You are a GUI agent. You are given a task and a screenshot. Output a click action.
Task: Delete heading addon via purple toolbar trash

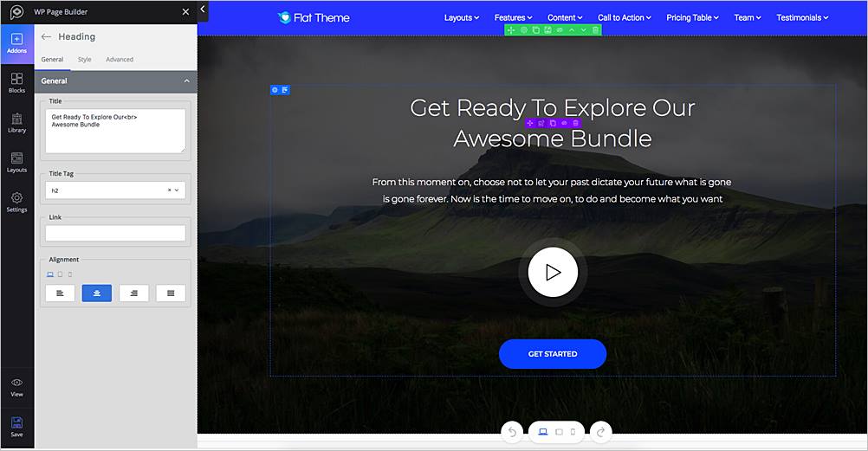(x=575, y=124)
